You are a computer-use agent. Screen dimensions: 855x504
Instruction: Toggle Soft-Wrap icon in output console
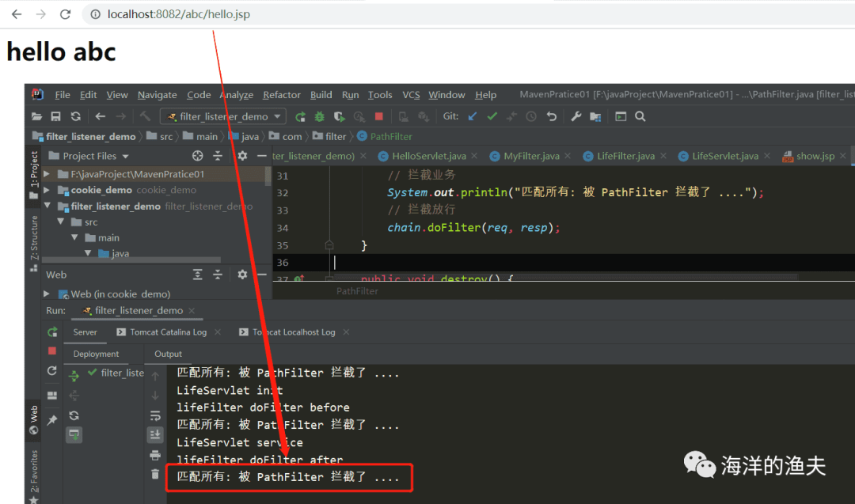point(155,415)
